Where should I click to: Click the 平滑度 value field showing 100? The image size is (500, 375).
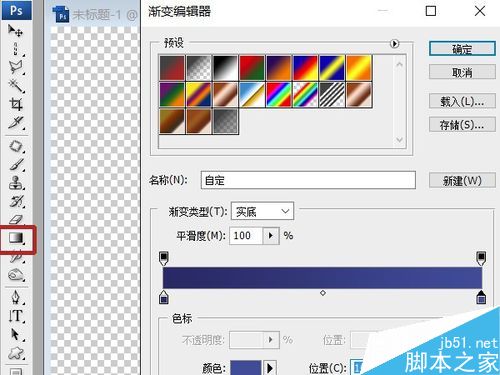pos(246,236)
